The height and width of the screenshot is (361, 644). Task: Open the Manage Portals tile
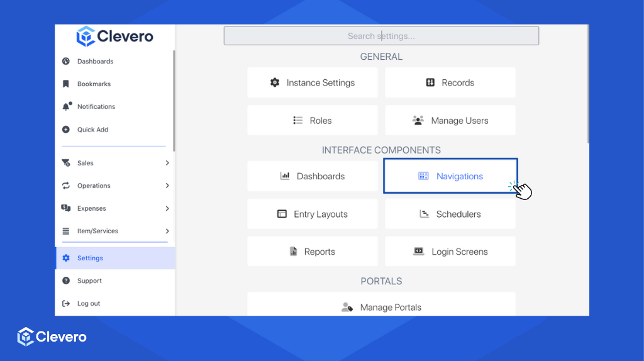point(381,304)
